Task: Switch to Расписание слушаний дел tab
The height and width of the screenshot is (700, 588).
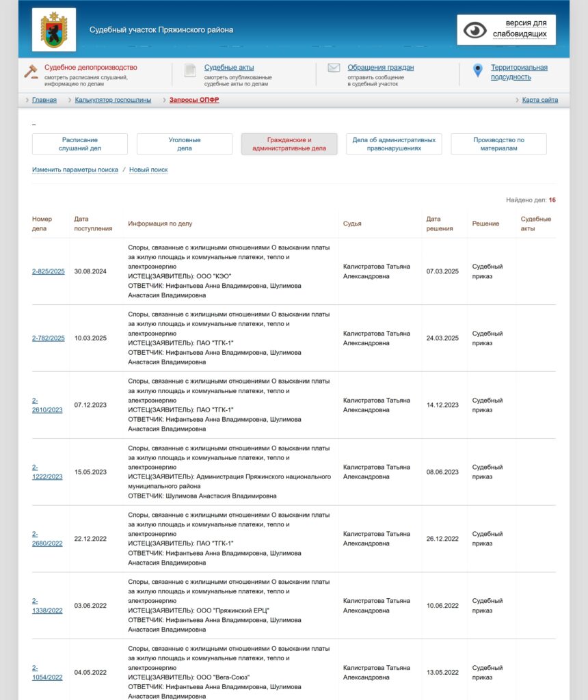Action: tap(80, 144)
